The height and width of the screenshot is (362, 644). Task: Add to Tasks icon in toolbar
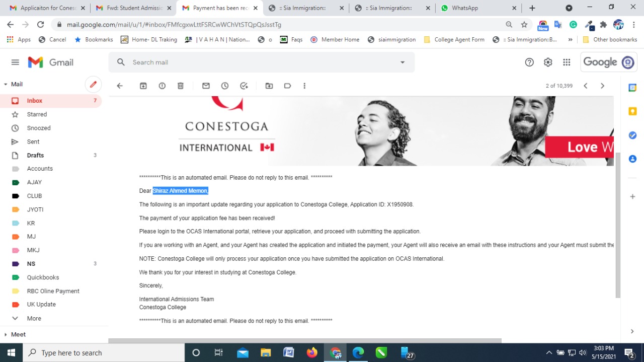(244, 86)
